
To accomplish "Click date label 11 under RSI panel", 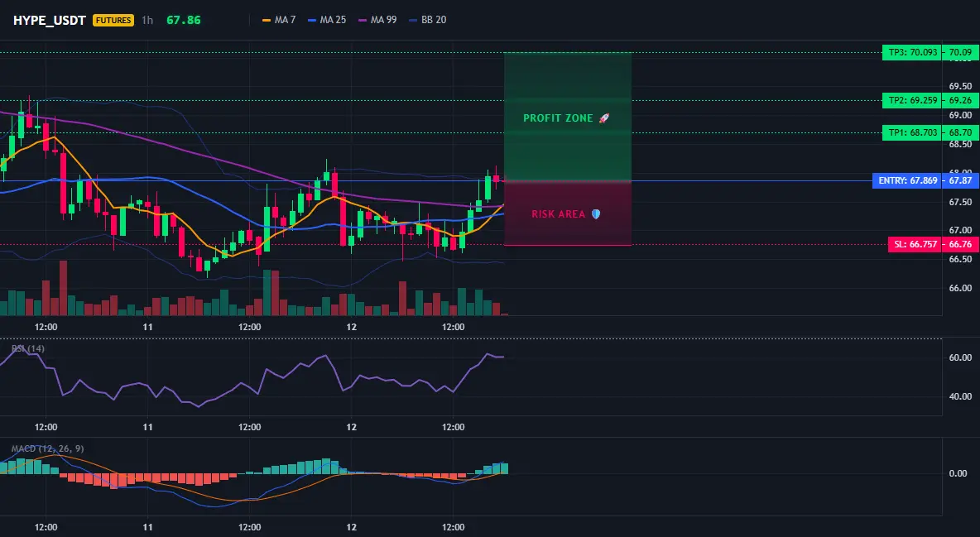I will (147, 427).
